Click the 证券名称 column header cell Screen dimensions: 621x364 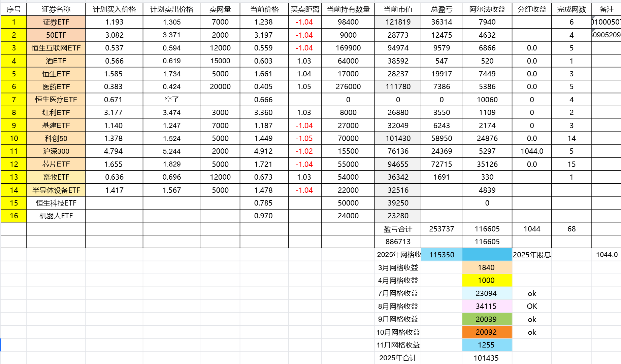[x=56, y=9]
